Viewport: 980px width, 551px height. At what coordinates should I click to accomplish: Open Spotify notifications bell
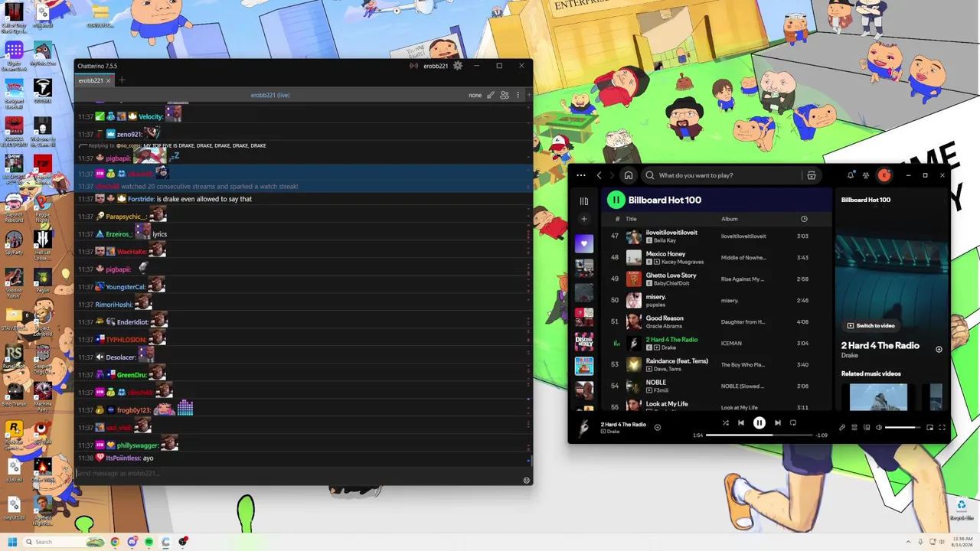pos(851,175)
